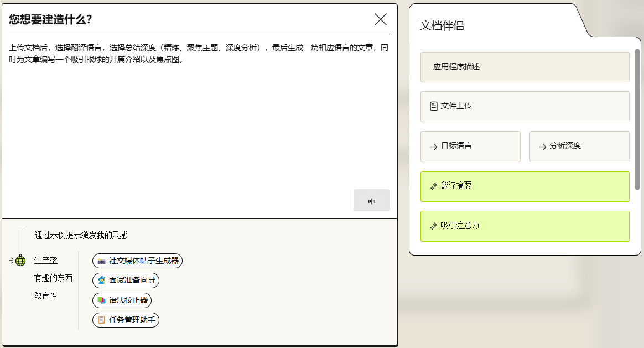Open the 应用程序描述 card
644x348 pixels.
click(525, 67)
